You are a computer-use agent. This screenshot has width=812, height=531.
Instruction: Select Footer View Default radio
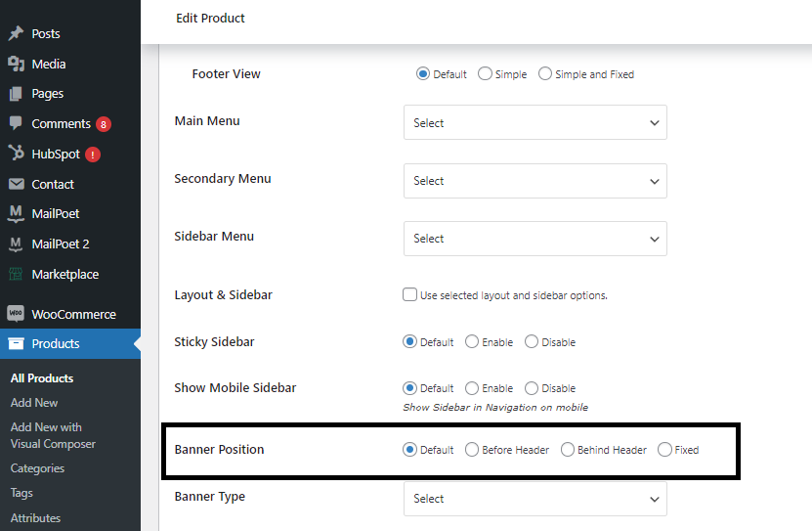422,73
